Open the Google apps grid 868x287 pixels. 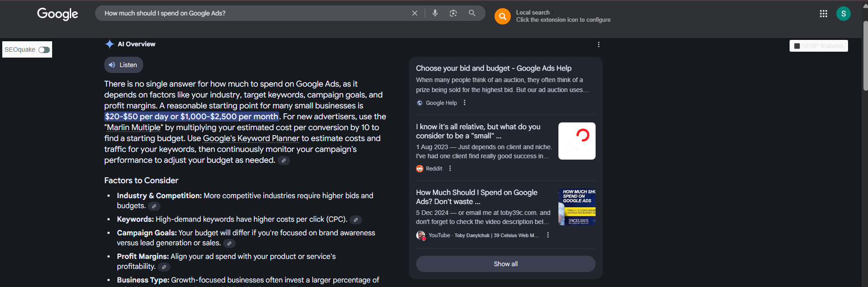click(824, 14)
